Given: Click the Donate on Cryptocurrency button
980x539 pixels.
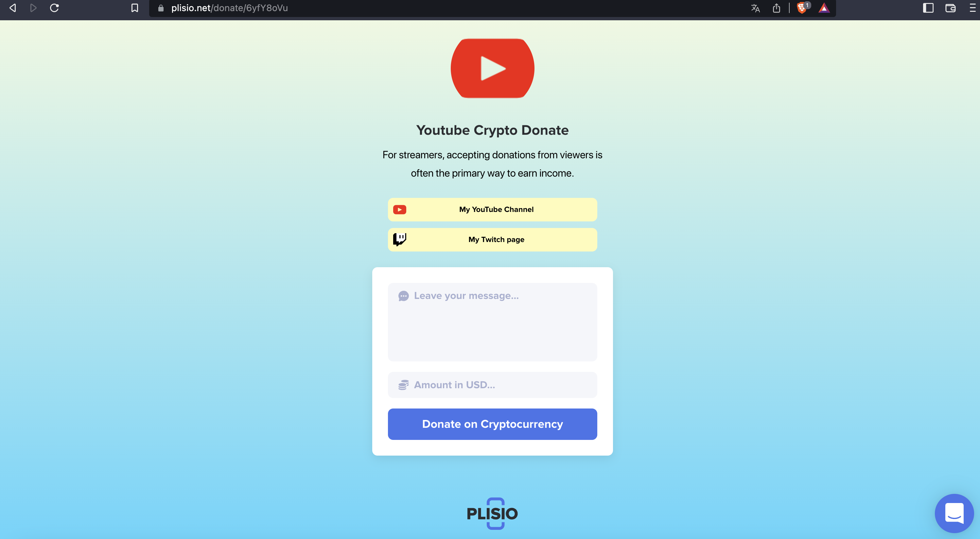Looking at the screenshot, I should coord(492,424).
